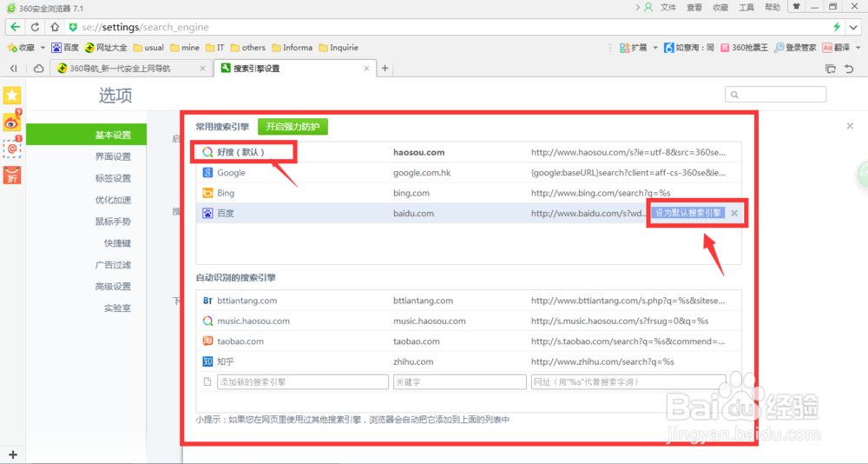This screenshot has height=464, width=868.
Task: Click 开启强力防护 green button
Action: pyautogui.click(x=293, y=126)
